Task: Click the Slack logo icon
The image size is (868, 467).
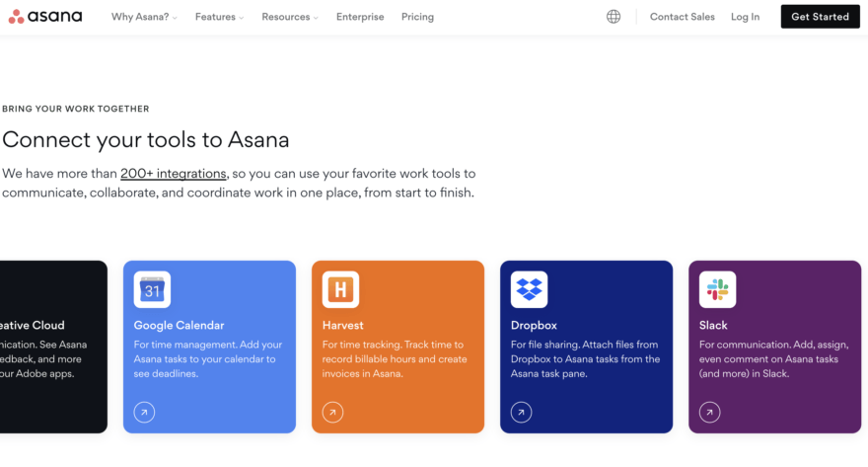Action: (x=717, y=289)
